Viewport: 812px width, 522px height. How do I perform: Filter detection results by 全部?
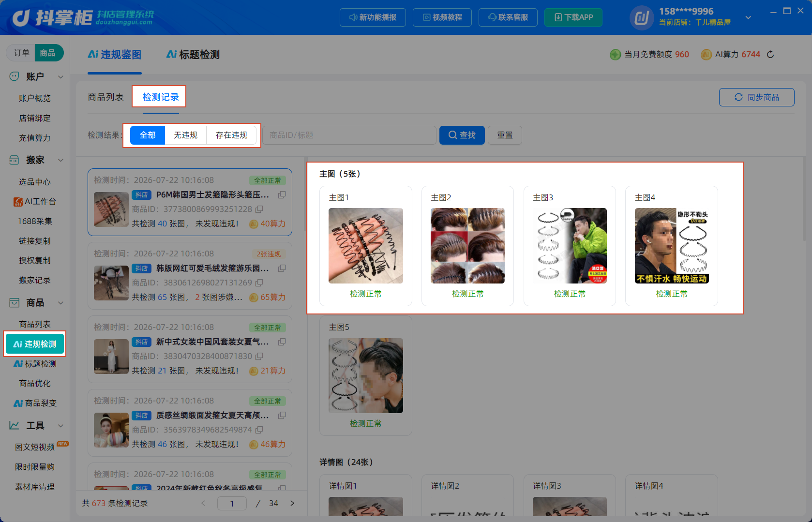tap(148, 135)
